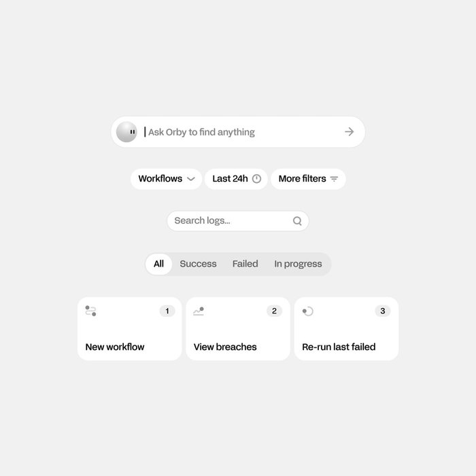Show the In progress tab
The width and height of the screenshot is (476, 476).
click(x=298, y=264)
